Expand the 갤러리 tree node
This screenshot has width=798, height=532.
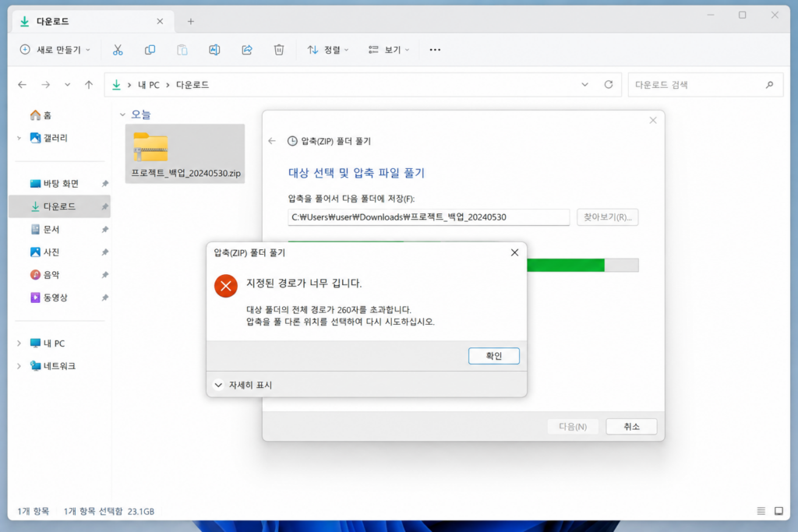(x=19, y=138)
